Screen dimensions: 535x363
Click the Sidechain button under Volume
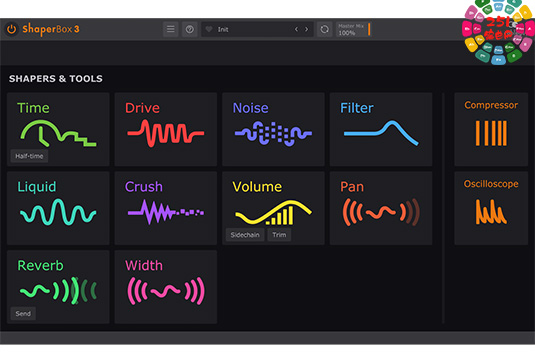point(245,235)
